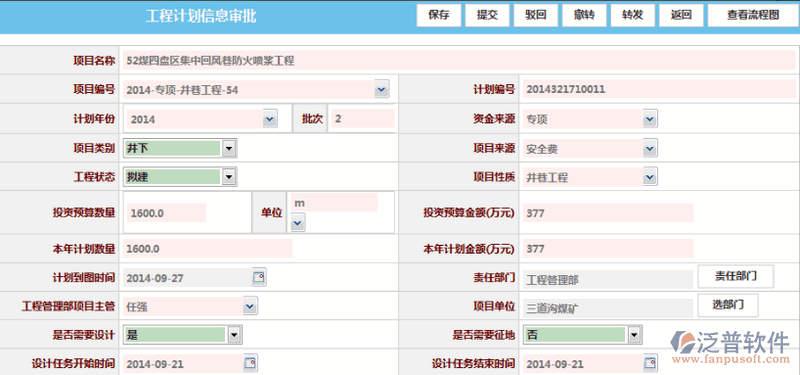Expand the 单位 dropdown arrow under m
The width and height of the screenshot is (800, 375).
click(298, 222)
